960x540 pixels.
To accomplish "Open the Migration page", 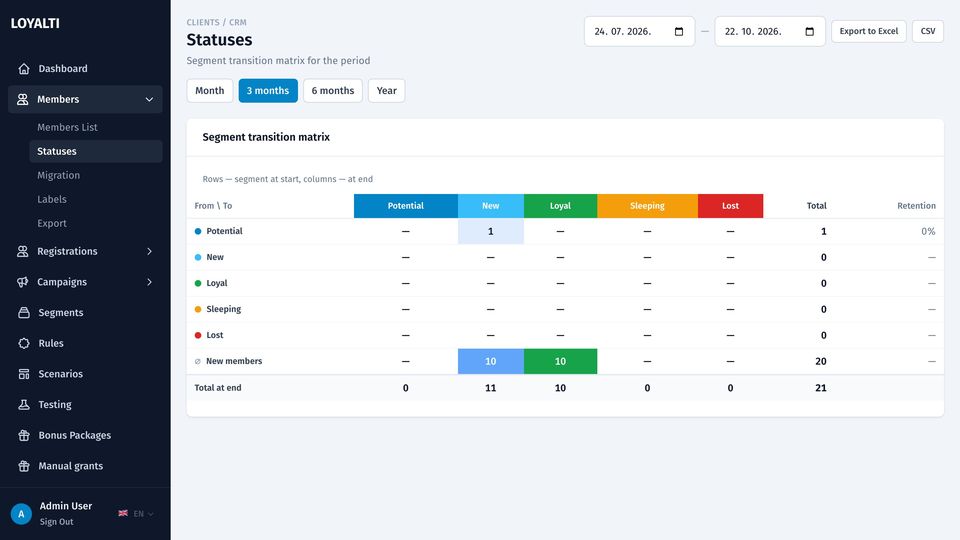I will [58, 175].
